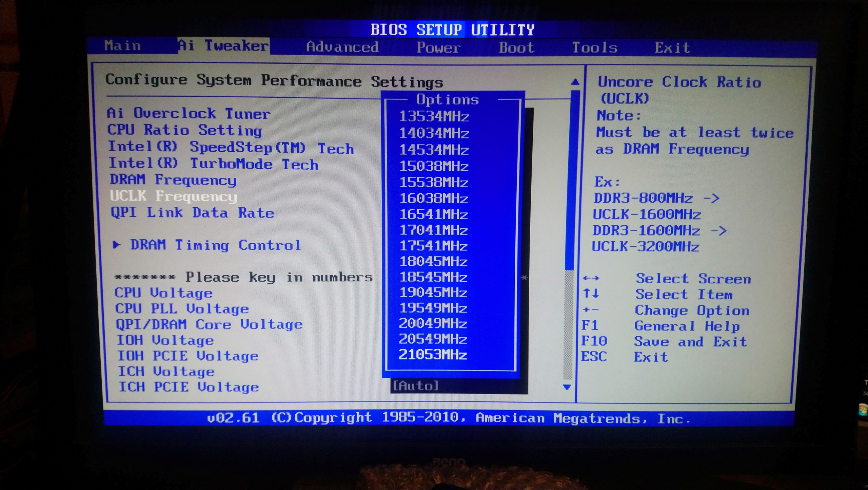Viewport: 868px width, 490px height.
Task: Click the Select Screen arrows hint
Action: [x=667, y=279]
